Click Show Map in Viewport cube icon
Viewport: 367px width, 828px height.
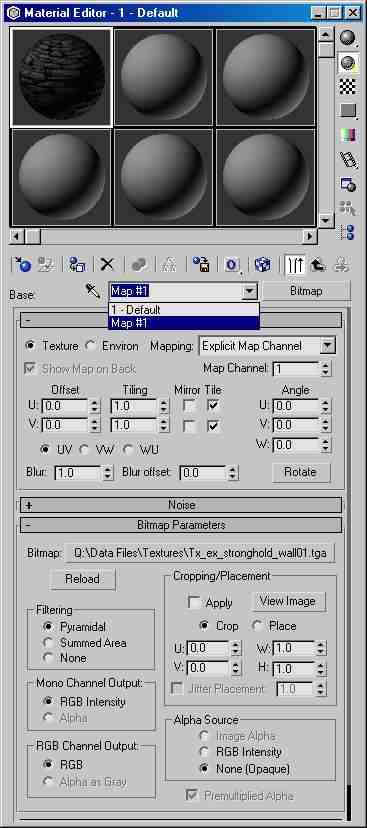click(262, 264)
